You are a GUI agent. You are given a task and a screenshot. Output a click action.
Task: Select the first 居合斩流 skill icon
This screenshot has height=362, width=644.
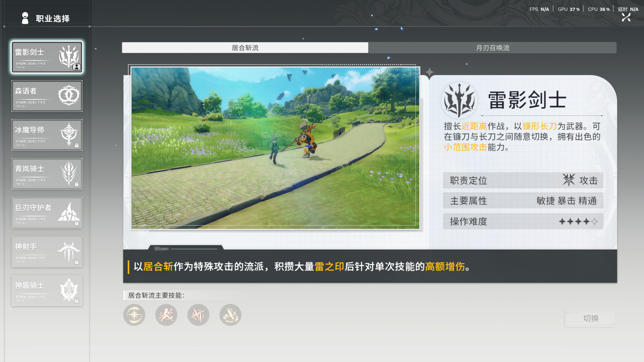pyautogui.click(x=134, y=315)
